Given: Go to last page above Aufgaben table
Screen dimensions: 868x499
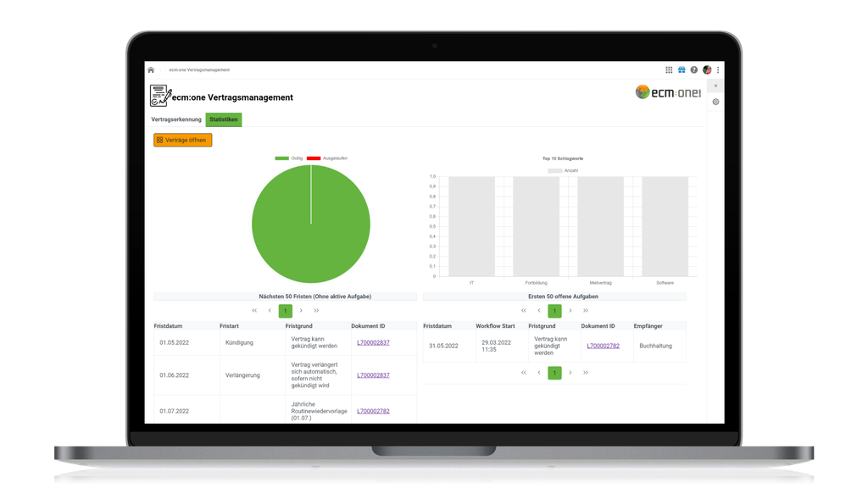Looking at the screenshot, I should point(586,311).
